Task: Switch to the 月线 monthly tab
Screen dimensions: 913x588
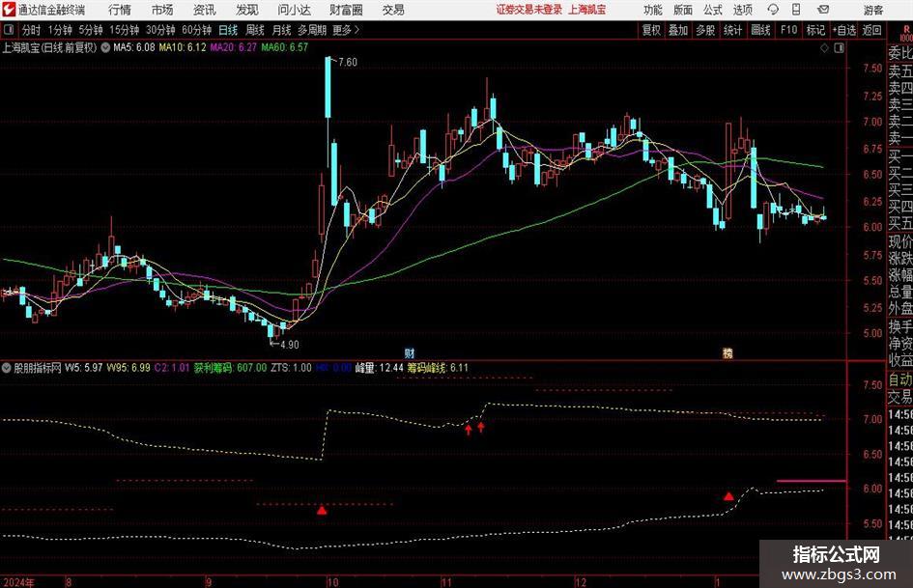Action: coord(282,30)
